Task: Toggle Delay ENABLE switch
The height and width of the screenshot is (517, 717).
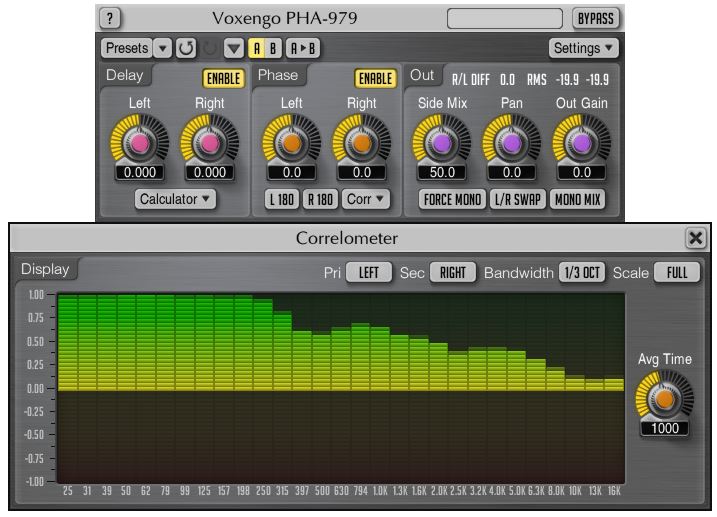Action: pyautogui.click(x=224, y=79)
